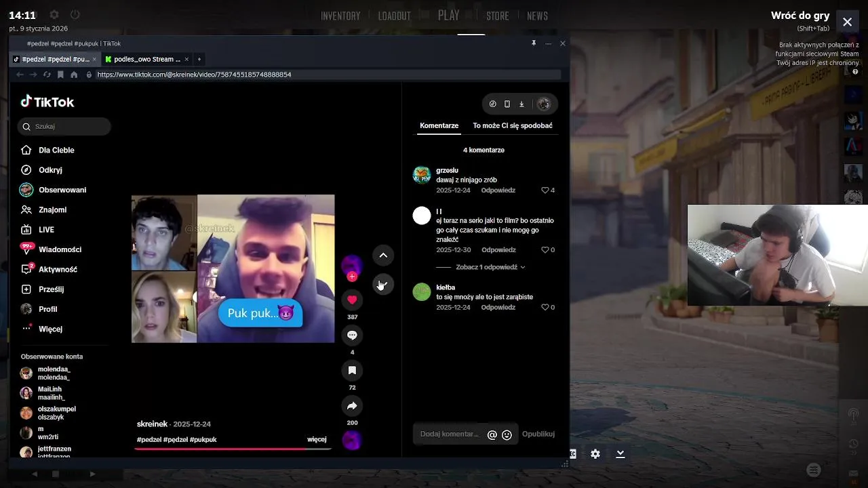Image resolution: width=868 pixels, height=488 pixels.
Task: Pin the overlay browser window
Action: [534, 43]
